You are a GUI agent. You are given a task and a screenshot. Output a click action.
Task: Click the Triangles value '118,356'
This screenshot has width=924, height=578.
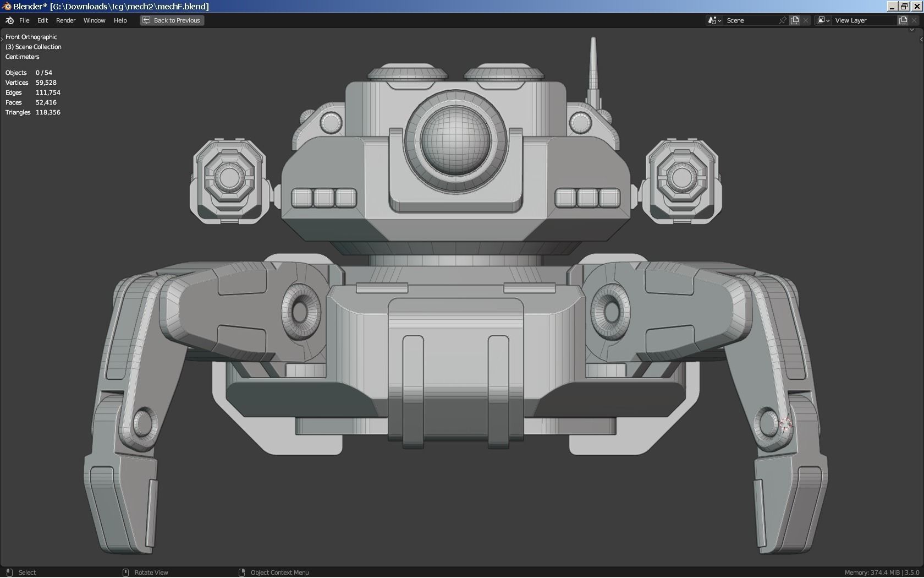point(48,112)
